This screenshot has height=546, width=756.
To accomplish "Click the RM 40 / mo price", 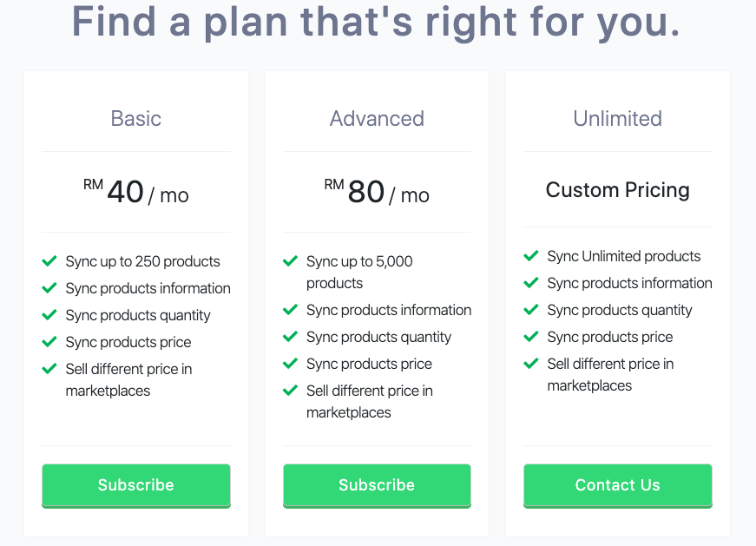I will [136, 192].
